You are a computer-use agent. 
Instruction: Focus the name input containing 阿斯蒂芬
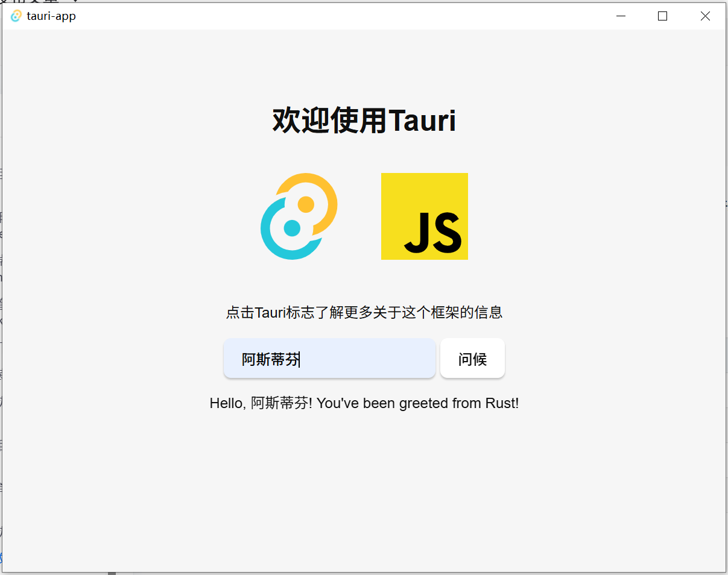pyautogui.click(x=329, y=359)
